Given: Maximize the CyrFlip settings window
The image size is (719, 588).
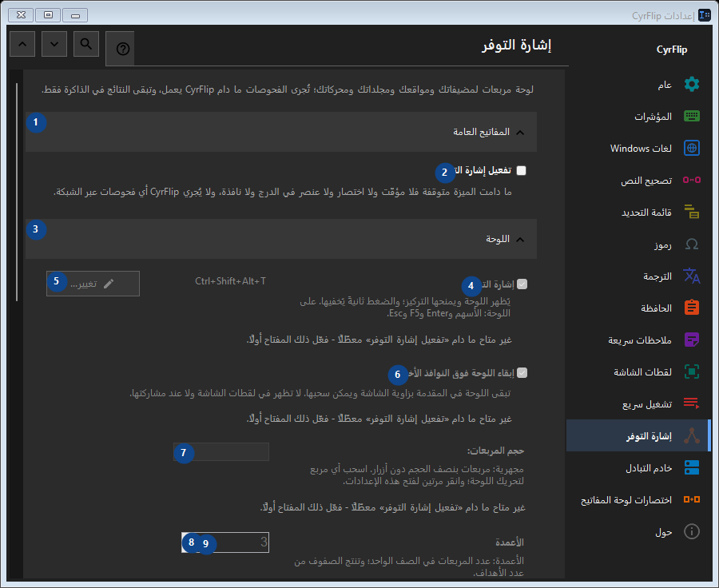Looking at the screenshot, I should click(x=48, y=15).
